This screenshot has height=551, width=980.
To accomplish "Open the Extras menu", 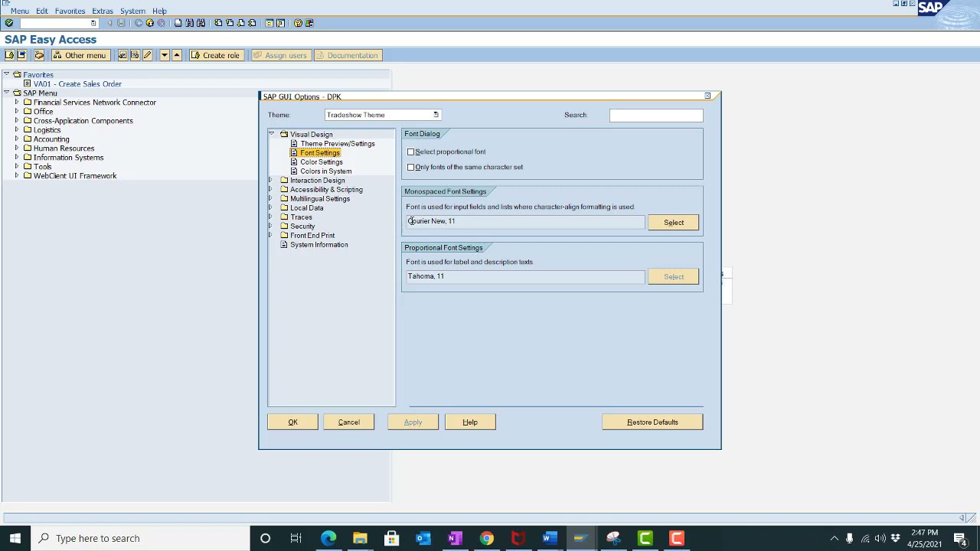I will (x=103, y=11).
